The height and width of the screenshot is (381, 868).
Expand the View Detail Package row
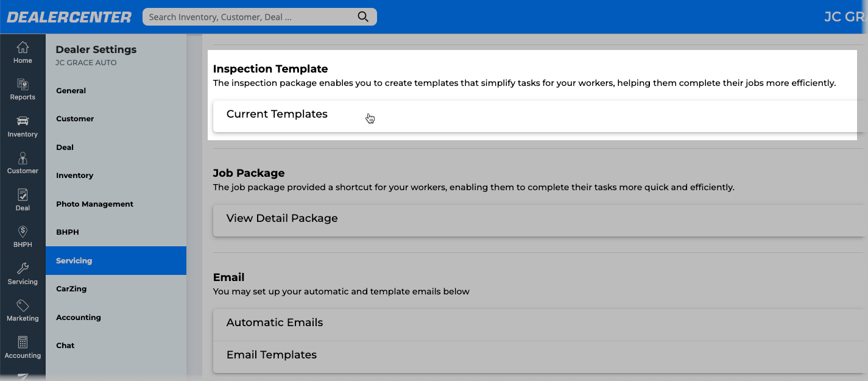(538, 219)
